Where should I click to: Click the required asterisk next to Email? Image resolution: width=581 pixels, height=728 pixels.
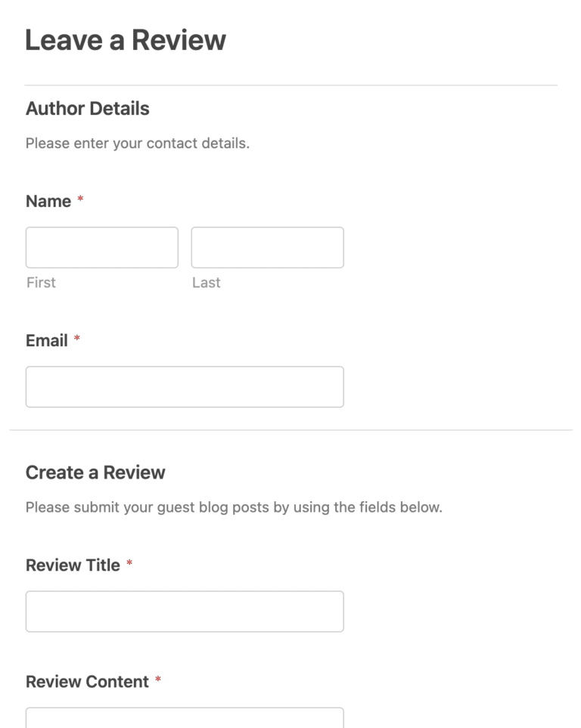point(76,339)
